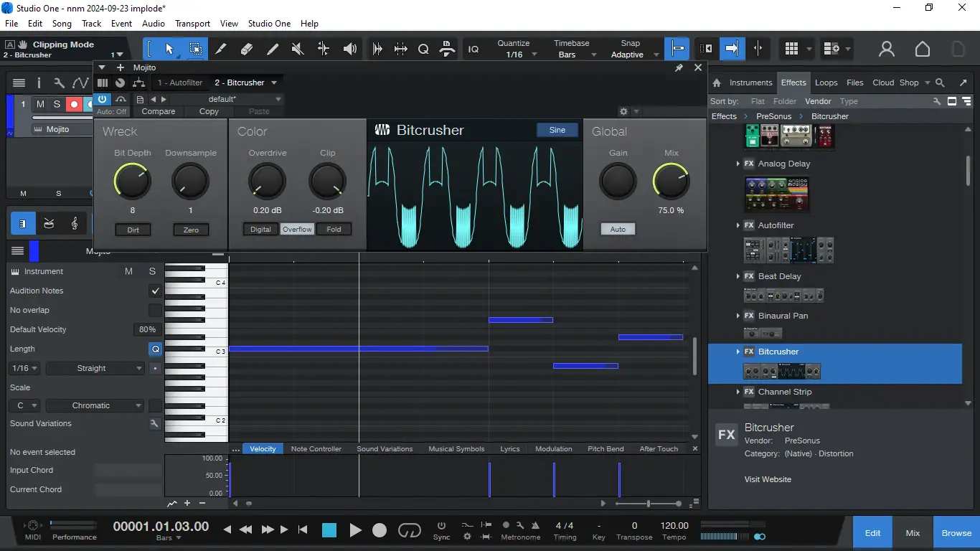Open browser options wrench icon
Viewport: 980px width, 551px height.
937,101
